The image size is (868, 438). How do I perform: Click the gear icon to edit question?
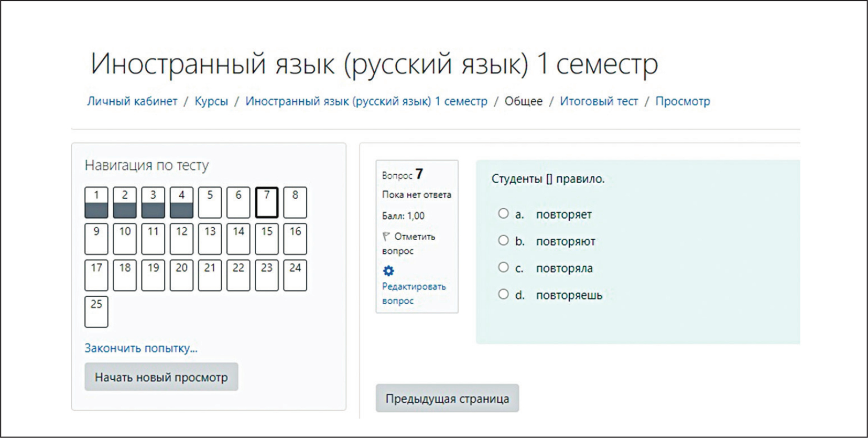coord(388,271)
